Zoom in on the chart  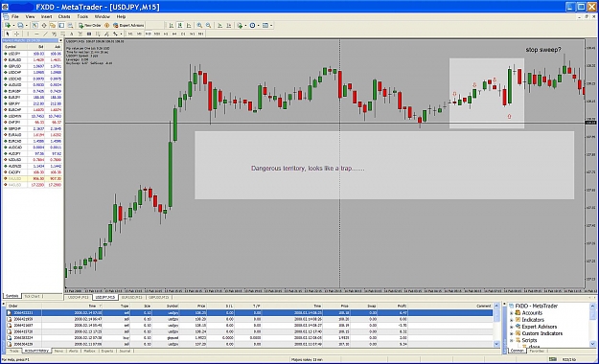[x=199, y=25]
